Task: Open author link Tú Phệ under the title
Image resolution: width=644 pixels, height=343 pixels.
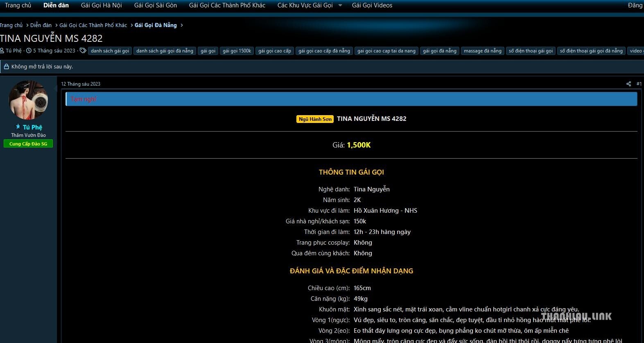Action: point(14,51)
